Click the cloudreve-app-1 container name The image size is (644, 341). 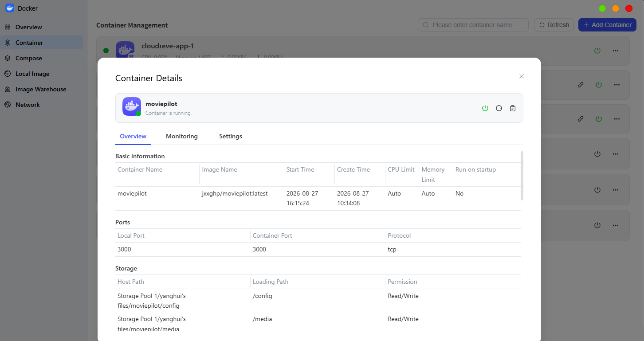pos(168,46)
